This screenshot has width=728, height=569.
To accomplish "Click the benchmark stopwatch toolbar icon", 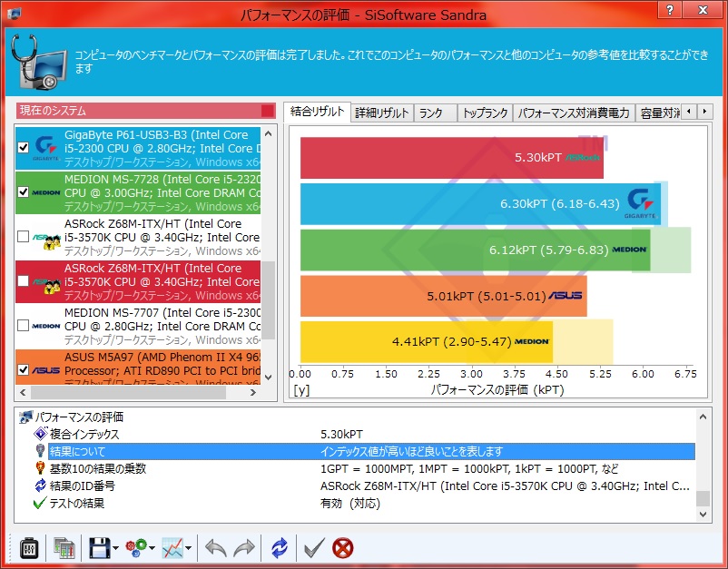I will pos(29,548).
